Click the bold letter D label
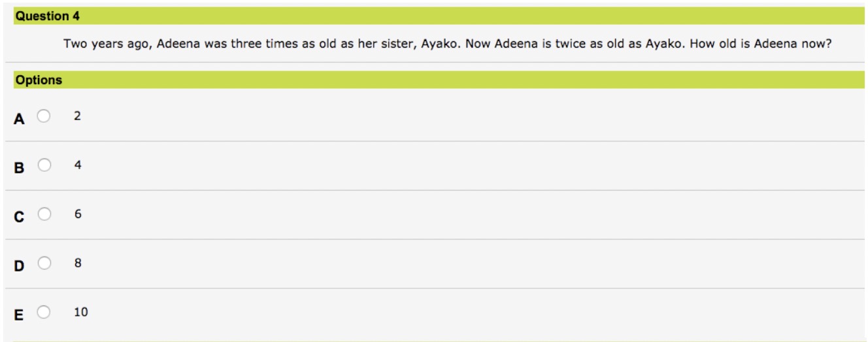This screenshot has width=868, height=342. [x=20, y=266]
